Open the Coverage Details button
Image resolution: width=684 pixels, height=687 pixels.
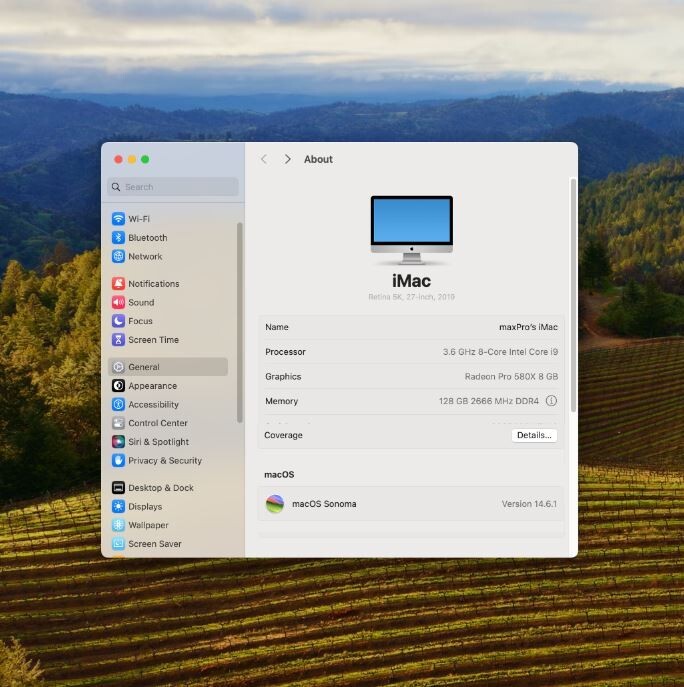click(x=534, y=435)
